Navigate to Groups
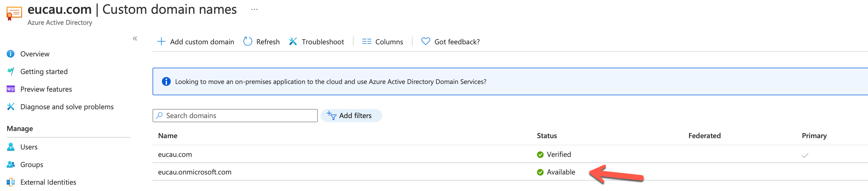868x191 pixels. click(x=32, y=164)
